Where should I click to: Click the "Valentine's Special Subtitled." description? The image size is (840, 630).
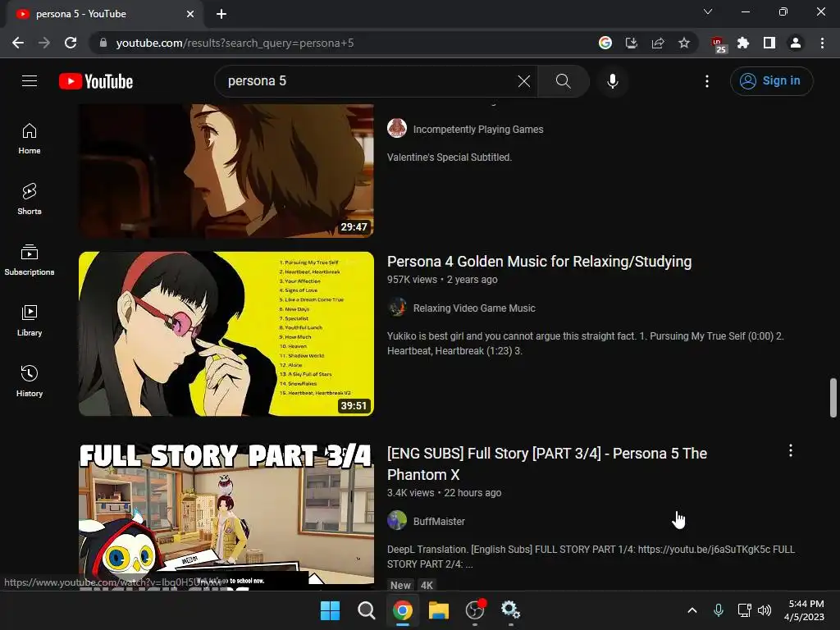pos(450,157)
